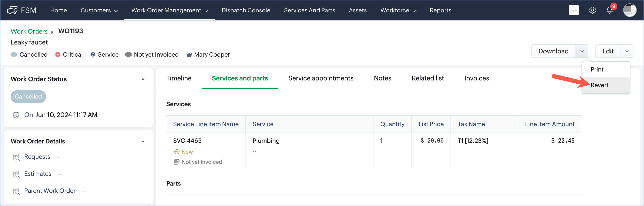Open settings via the gear icon
Viewport: 644px width, 206px height.
coord(592,10)
